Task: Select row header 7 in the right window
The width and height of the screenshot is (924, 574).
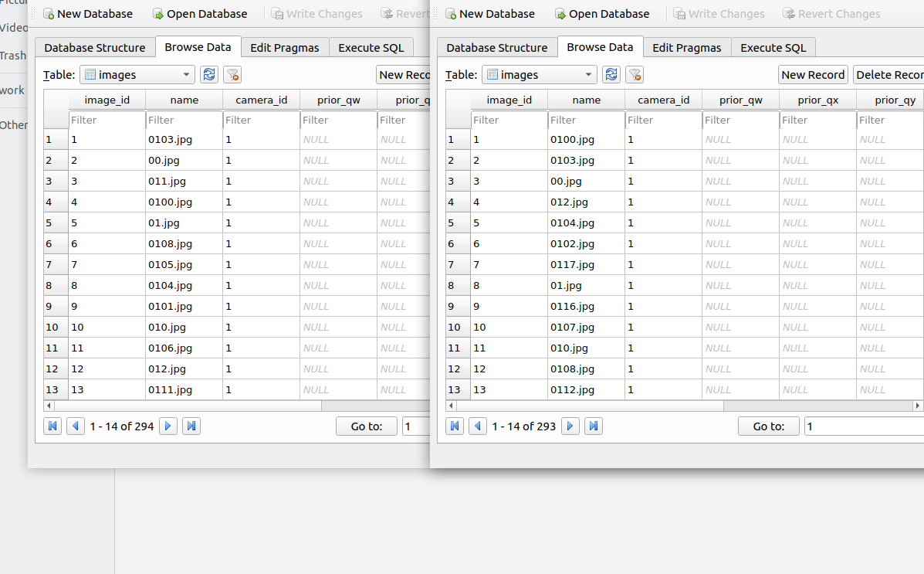Action: tap(458, 265)
